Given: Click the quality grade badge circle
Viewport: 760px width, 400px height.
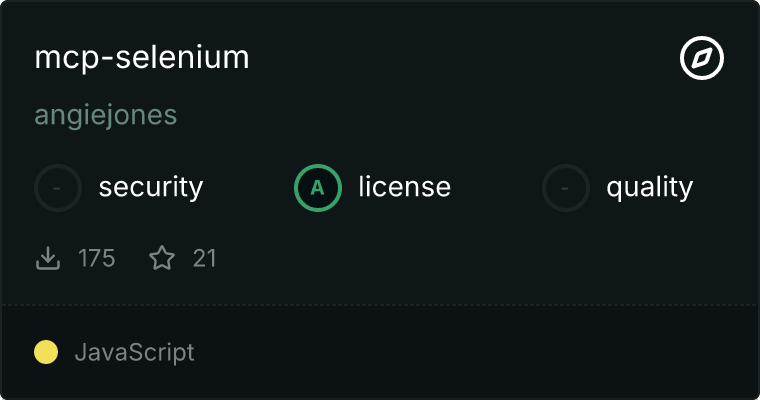Looking at the screenshot, I should (x=566, y=187).
